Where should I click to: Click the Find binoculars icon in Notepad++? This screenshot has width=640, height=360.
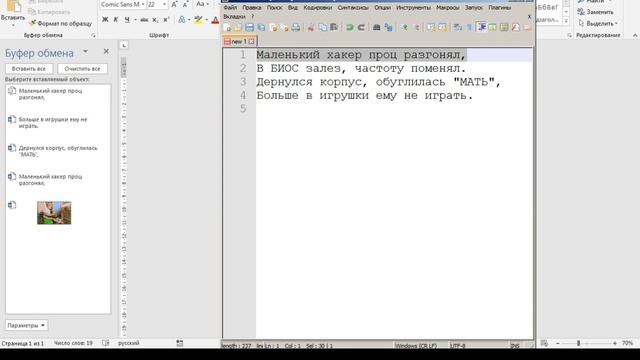376,27
